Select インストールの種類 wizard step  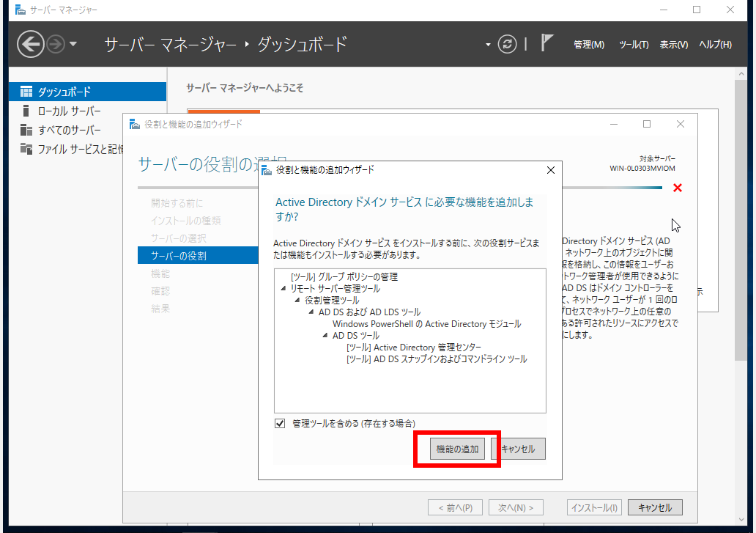tap(185, 221)
